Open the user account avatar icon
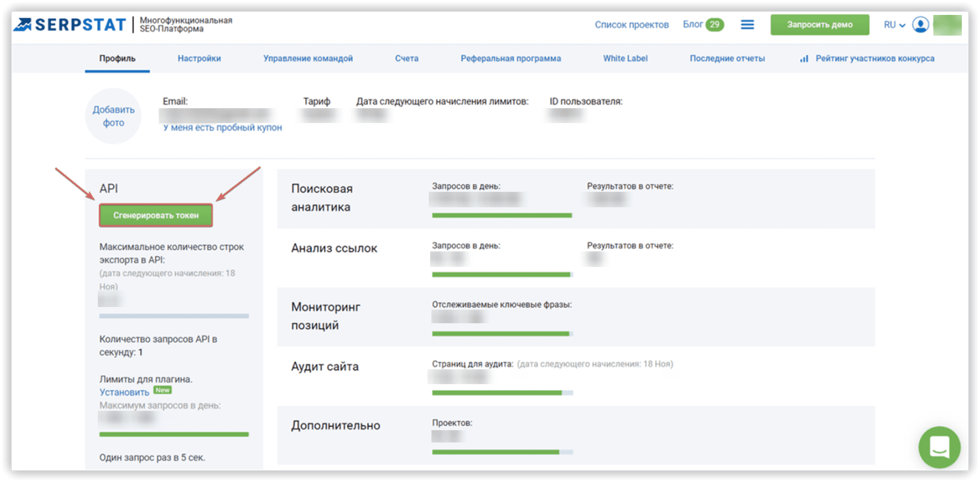The image size is (980, 482). [920, 25]
